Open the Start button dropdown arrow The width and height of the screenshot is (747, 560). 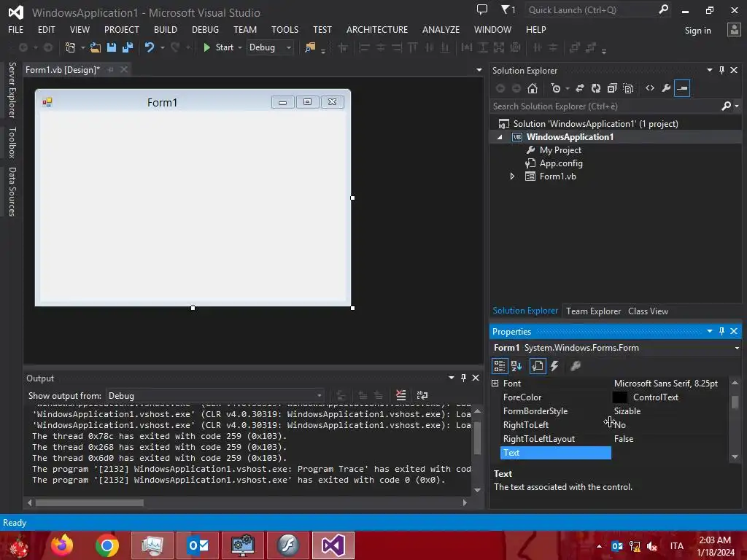pos(239,47)
